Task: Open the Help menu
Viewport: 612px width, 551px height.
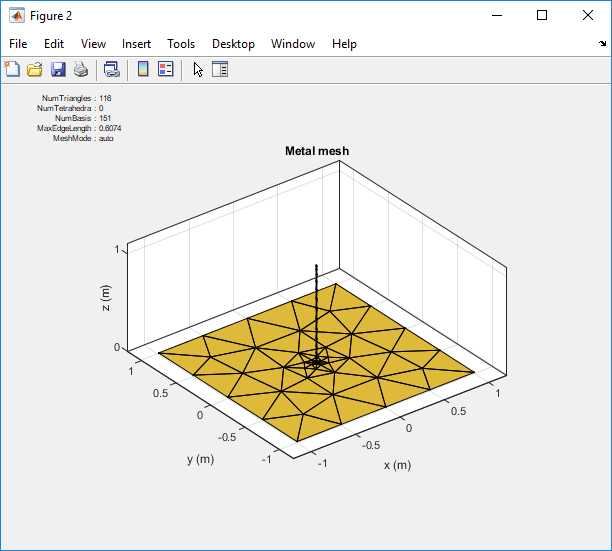Action: point(344,44)
